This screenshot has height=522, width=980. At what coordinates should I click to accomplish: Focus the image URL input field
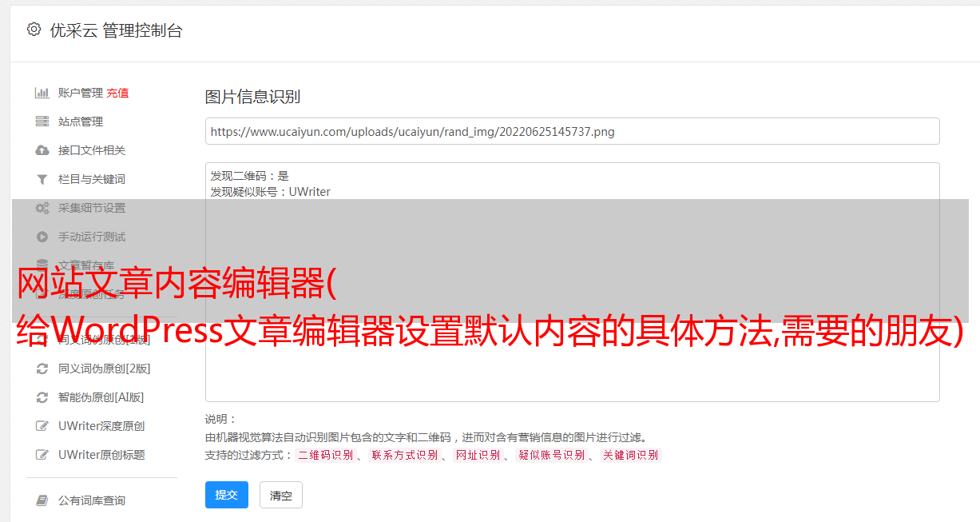(x=572, y=131)
